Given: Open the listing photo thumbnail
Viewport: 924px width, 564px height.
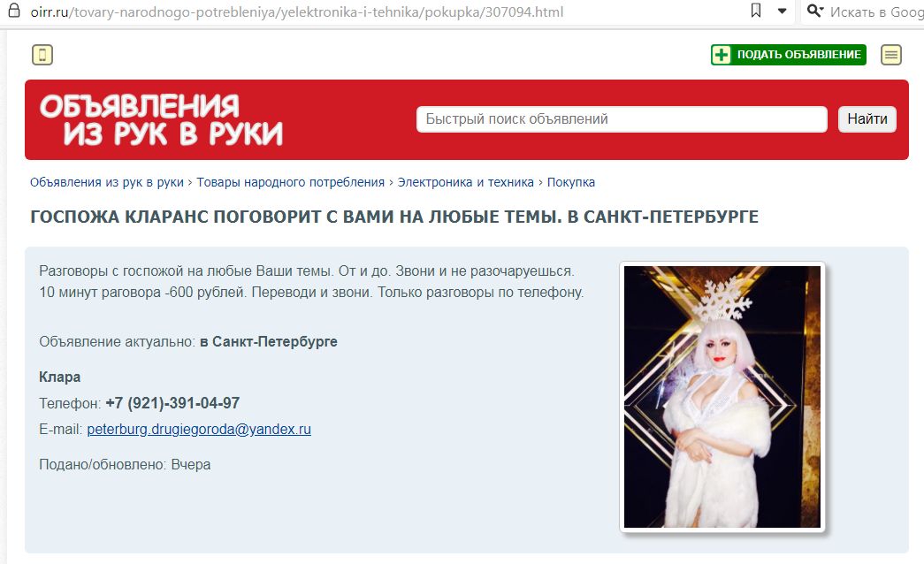Looking at the screenshot, I should (x=722, y=397).
